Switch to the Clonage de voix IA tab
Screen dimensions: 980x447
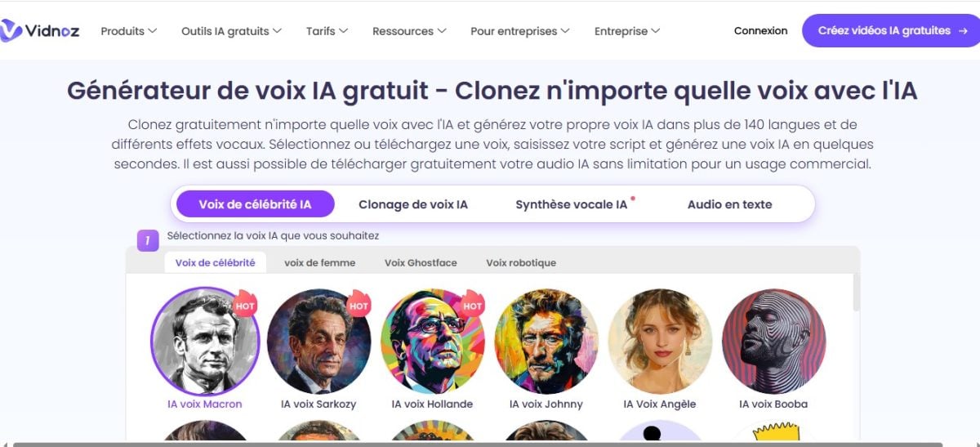click(x=413, y=204)
